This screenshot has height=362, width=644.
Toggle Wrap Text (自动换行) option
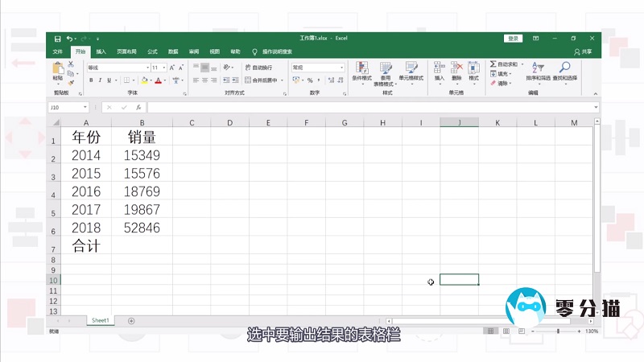click(x=258, y=68)
